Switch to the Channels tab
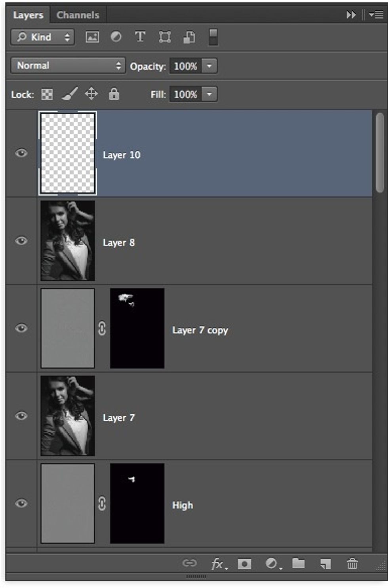This screenshot has width=388, height=588. coord(78,15)
